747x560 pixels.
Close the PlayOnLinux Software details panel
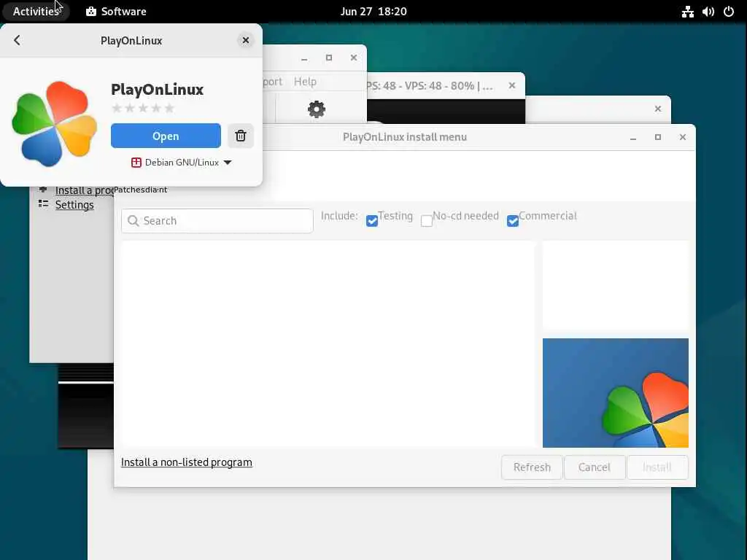pos(245,40)
